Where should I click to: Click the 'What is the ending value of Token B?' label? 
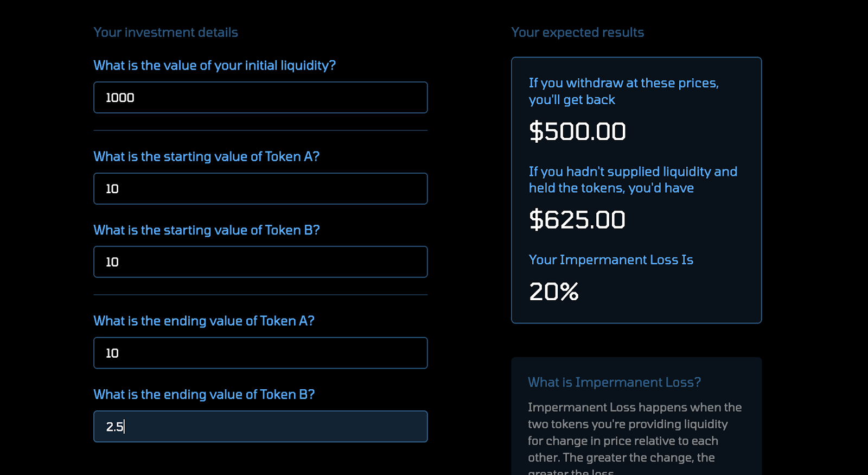203,394
